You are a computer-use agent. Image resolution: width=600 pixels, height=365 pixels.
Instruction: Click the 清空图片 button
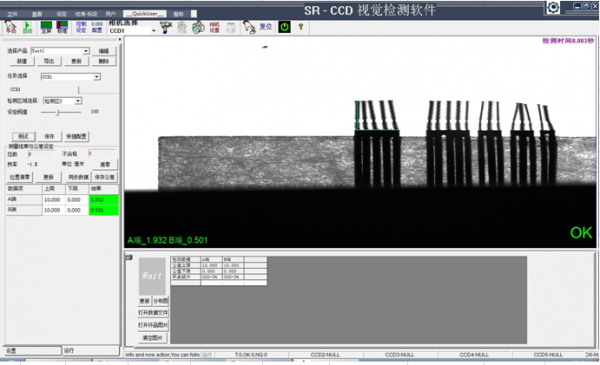152,338
